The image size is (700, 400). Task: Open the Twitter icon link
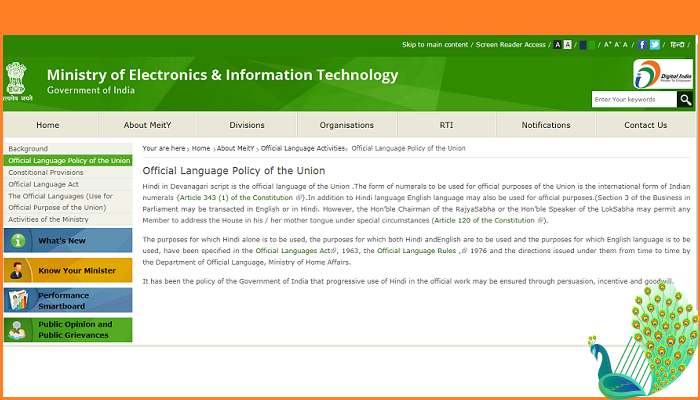click(x=655, y=45)
